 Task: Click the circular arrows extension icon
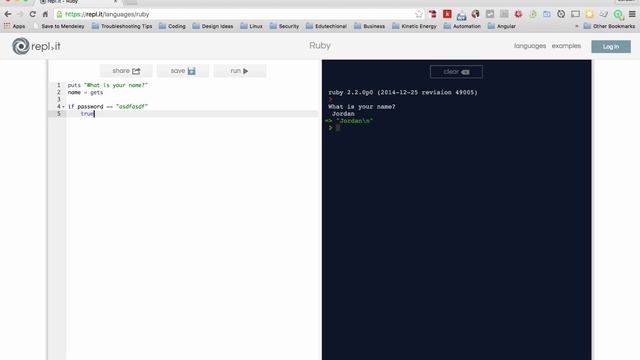coord(561,14)
